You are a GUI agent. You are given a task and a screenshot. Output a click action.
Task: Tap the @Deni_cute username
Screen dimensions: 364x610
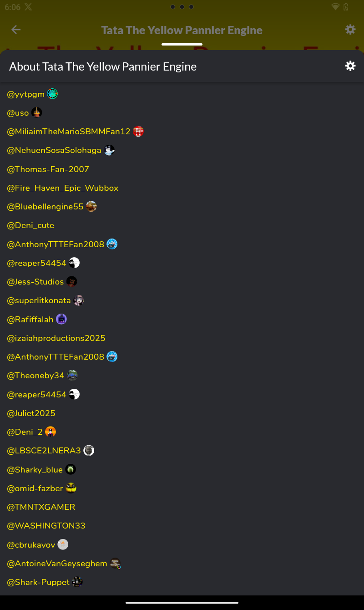coord(30,225)
